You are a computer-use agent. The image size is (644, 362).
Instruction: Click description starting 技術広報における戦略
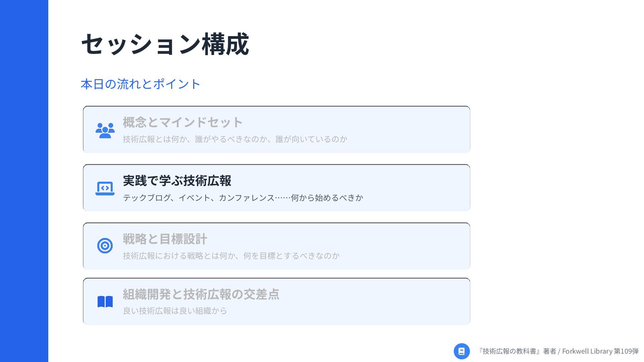[x=231, y=256]
